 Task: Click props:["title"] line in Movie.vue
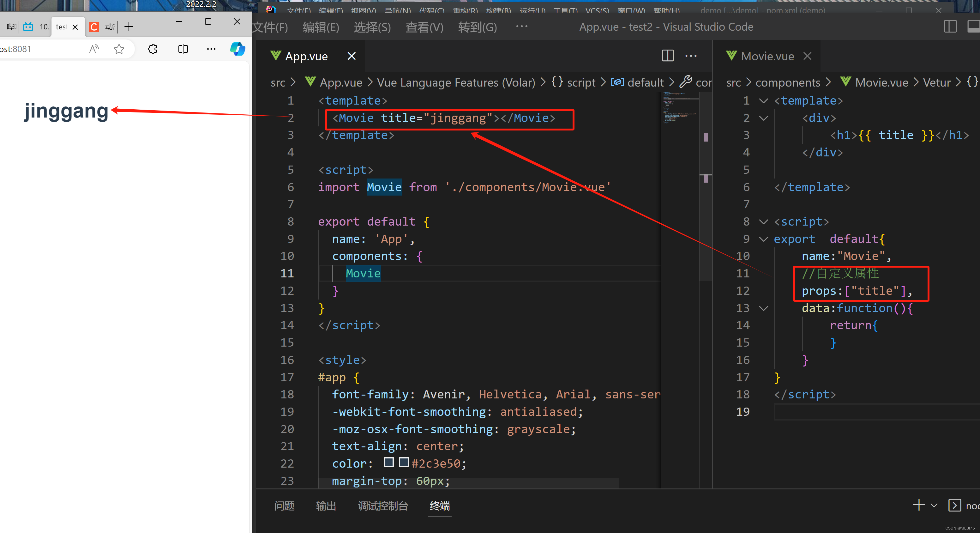coord(857,291)
